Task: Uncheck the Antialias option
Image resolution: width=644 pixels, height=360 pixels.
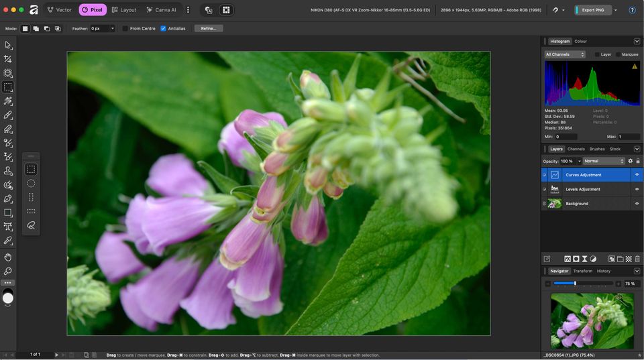Action: (x=163, y=29)
